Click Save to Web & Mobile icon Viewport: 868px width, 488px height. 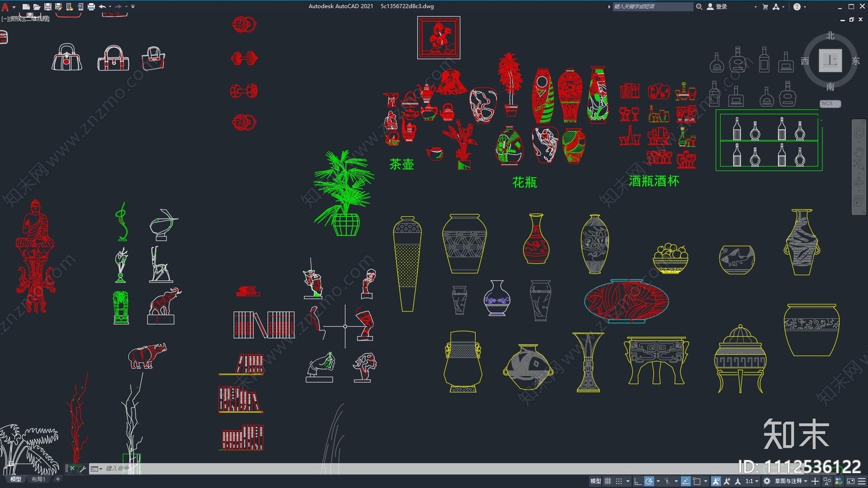point(80,7)
